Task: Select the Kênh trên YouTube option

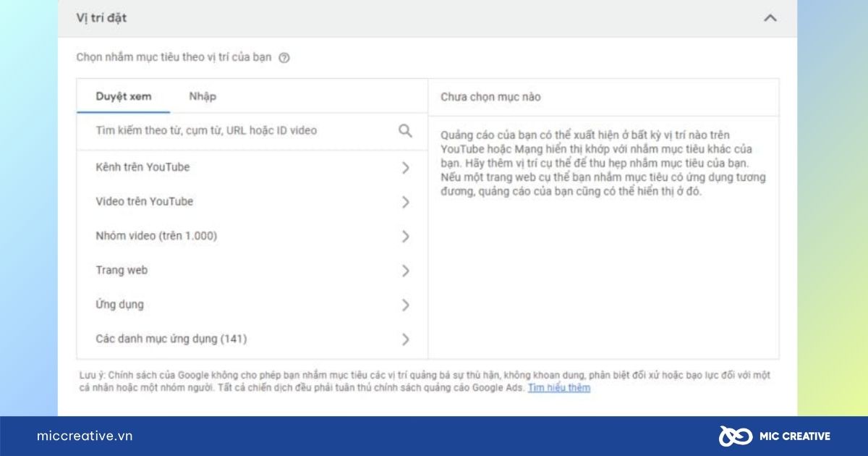Action: click(142, 166)
